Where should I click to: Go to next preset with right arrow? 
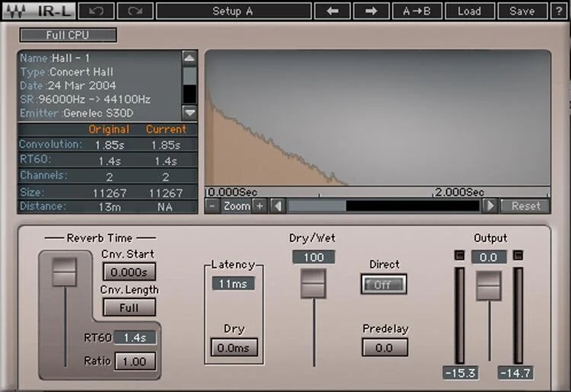371,11
